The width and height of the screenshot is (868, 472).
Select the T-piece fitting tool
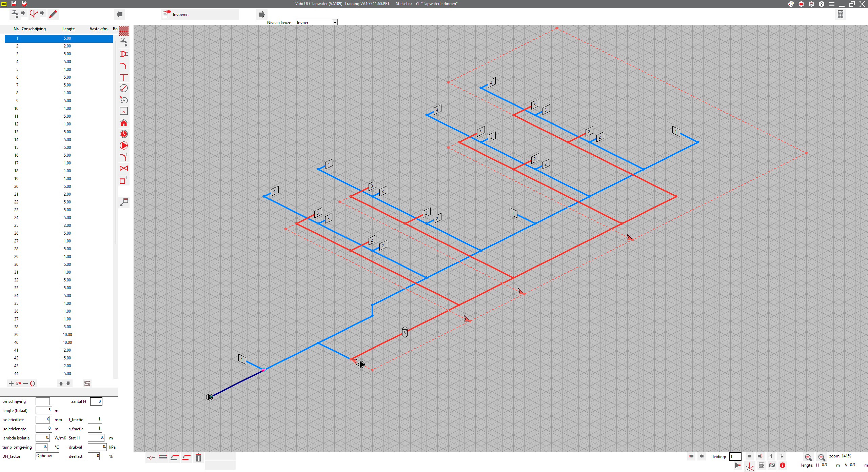click(x=124, y=77)
